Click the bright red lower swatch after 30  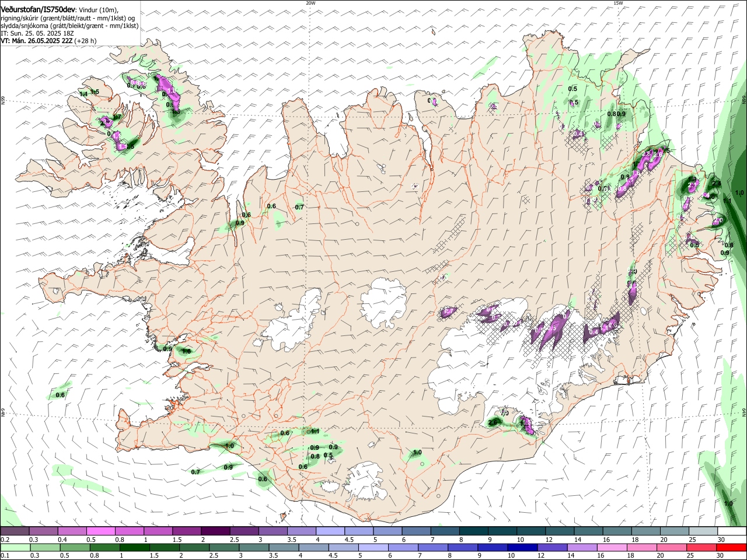pyautogui.click(x=732, y=548)
